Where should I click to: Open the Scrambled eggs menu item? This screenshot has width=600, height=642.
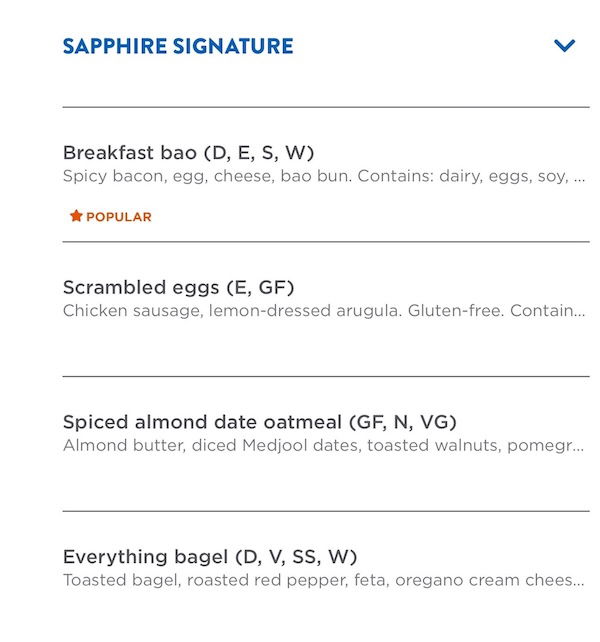[140, 288]
